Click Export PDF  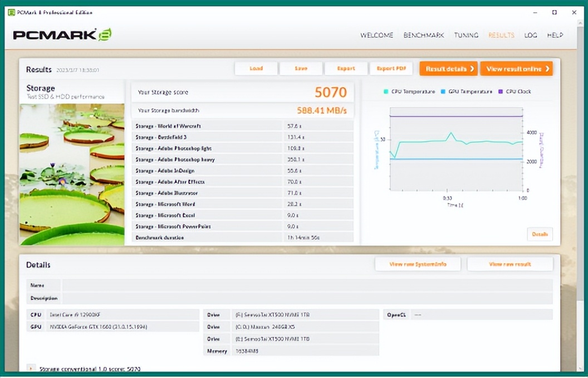(391, 69)
